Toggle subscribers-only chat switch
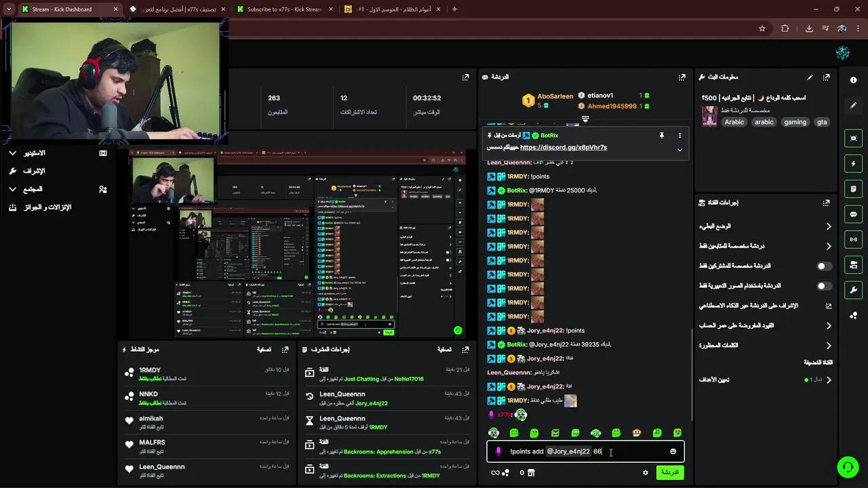 824,266
